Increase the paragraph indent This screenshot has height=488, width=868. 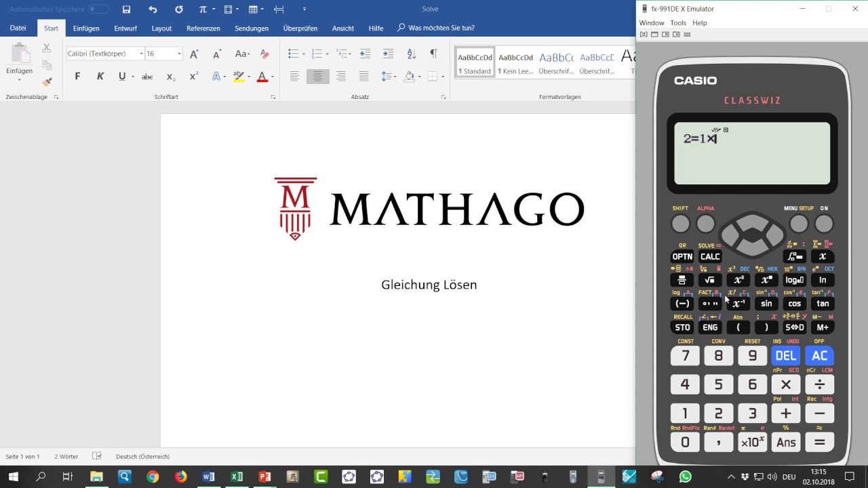(x=388, y=54)
